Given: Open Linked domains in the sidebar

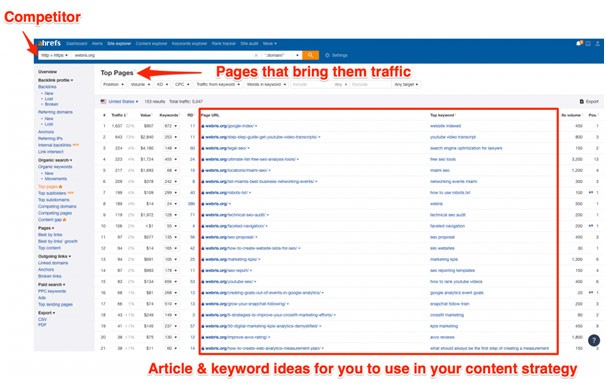Looking at the screenshot, I should click(x=53, y=263).
